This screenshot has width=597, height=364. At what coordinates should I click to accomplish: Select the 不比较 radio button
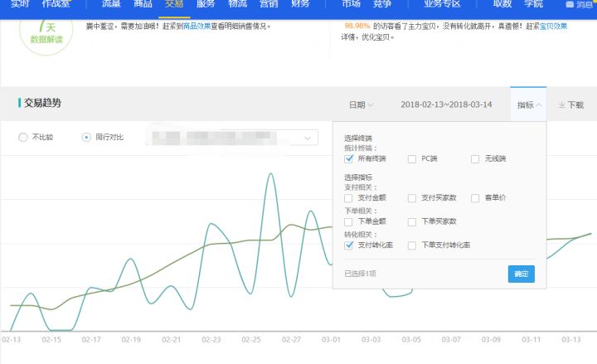(22, 137)
